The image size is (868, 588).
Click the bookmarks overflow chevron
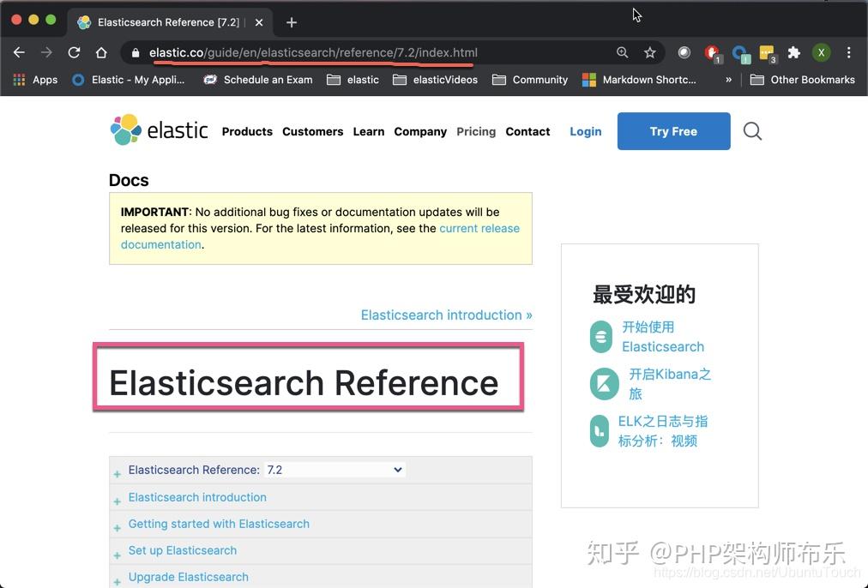[x=728, y=80]
